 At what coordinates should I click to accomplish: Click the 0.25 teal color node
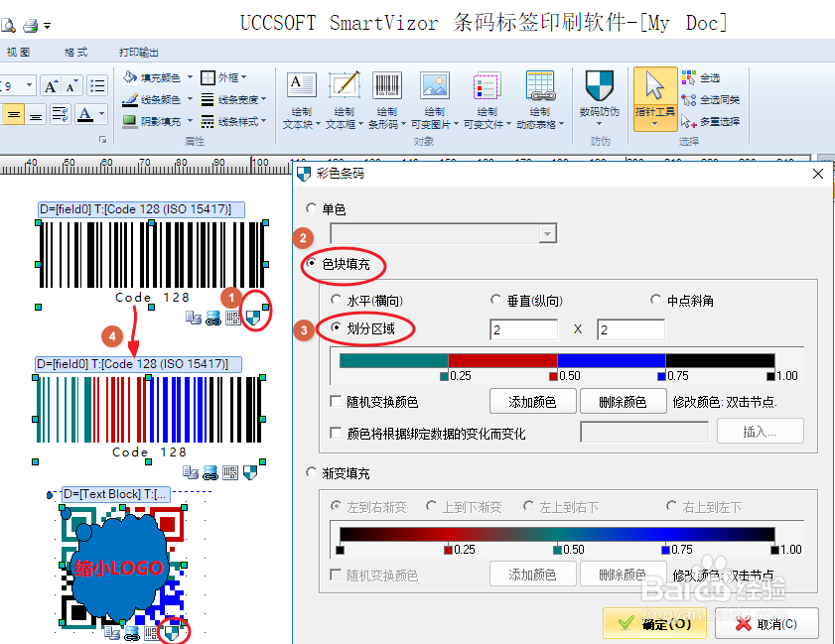point(444,376)
